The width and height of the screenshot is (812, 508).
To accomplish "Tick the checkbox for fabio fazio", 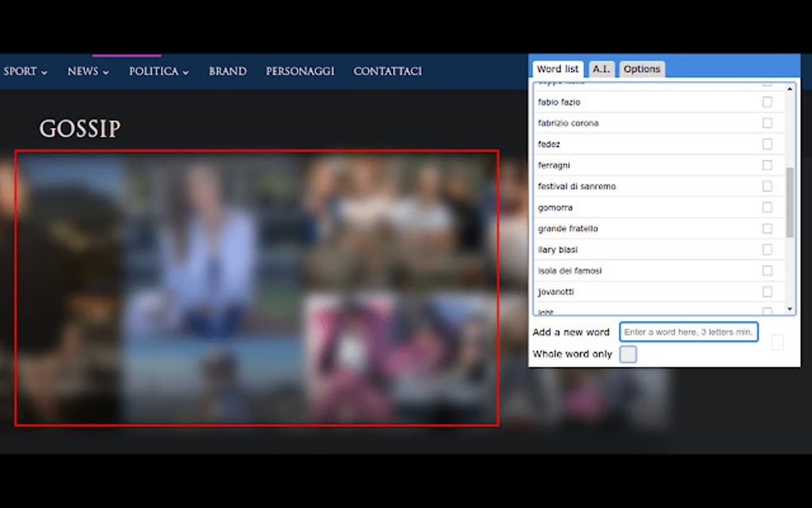I will click(767, 102).
